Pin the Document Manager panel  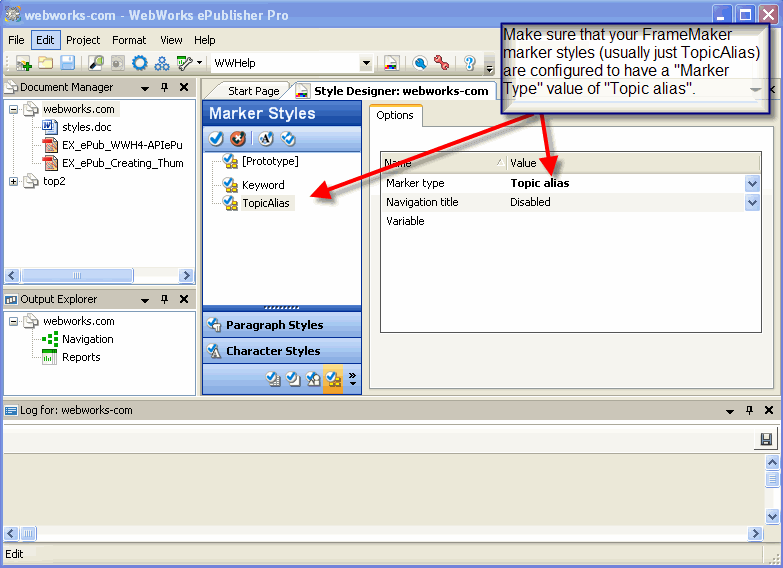[164, 87]
